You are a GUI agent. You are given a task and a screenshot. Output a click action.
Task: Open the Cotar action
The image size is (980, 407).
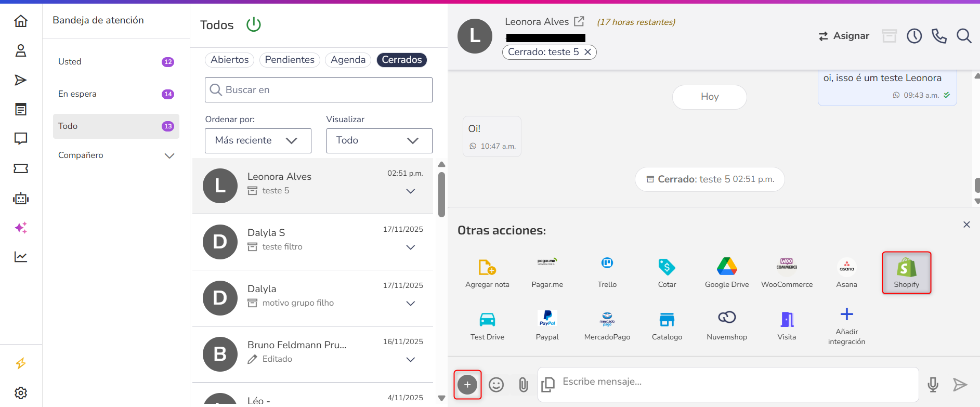tap(667, 273)
